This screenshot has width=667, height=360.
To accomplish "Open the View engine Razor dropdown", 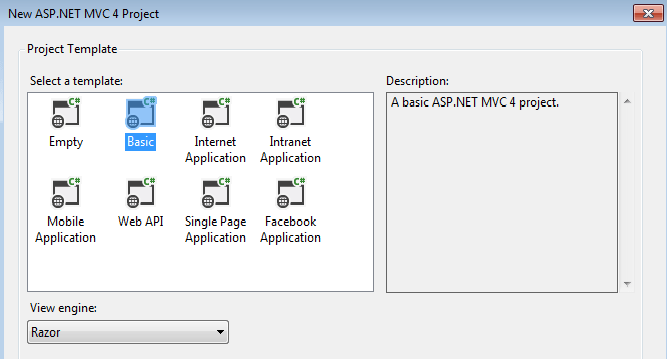I will tap(128, 332).
